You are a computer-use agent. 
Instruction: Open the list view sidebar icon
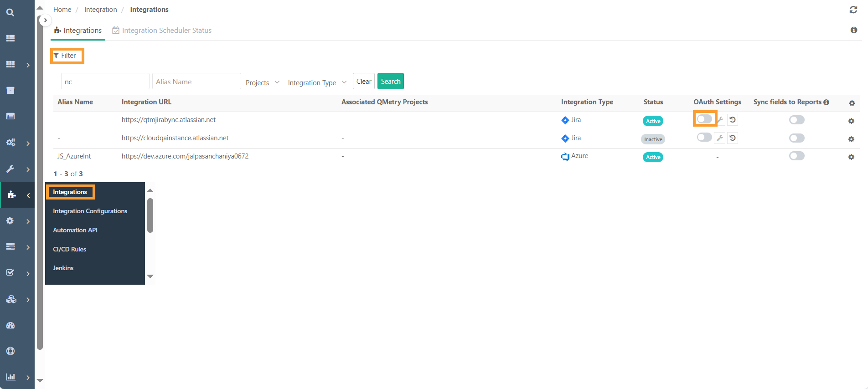(10, 38)
